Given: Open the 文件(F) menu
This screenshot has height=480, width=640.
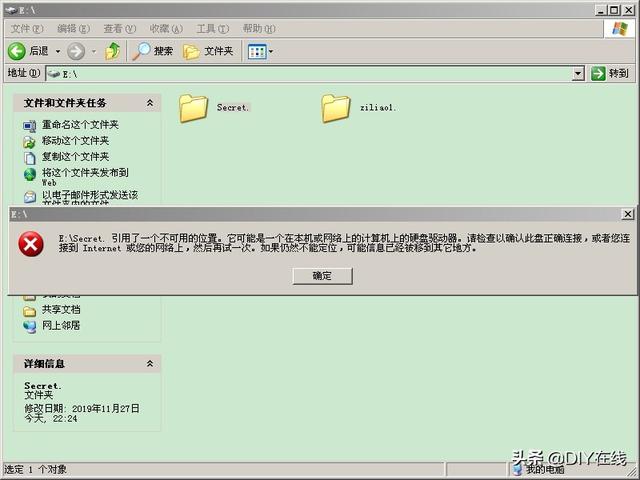Looking at the screenshot, I should pos(27,29).
